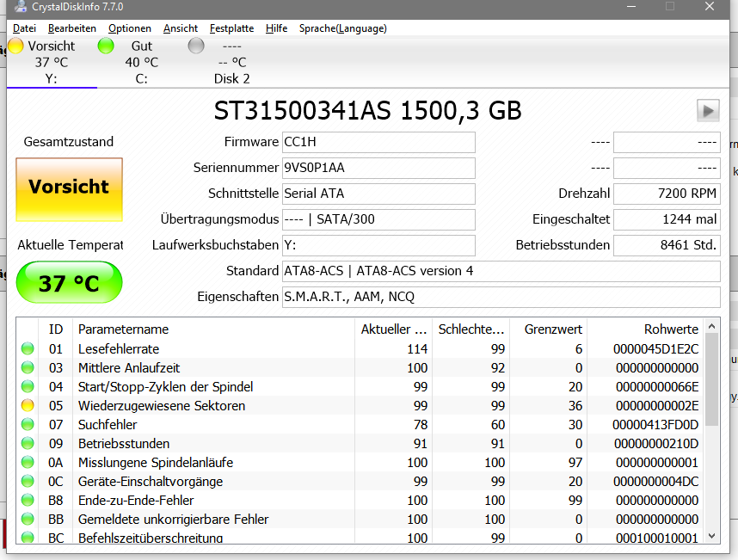Image resolution: width=738 pixels, height=560 pixels.
Task: Open the Bearbeiten menu
Action: pyautogui.click(x=72, y=28)
